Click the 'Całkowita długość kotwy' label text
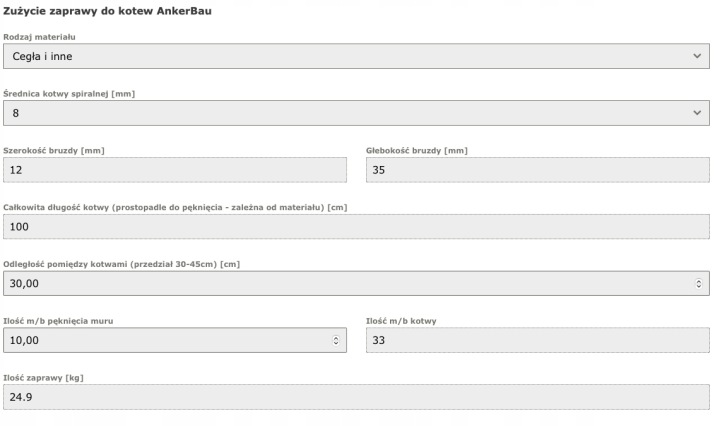 (x=175, y=207)
